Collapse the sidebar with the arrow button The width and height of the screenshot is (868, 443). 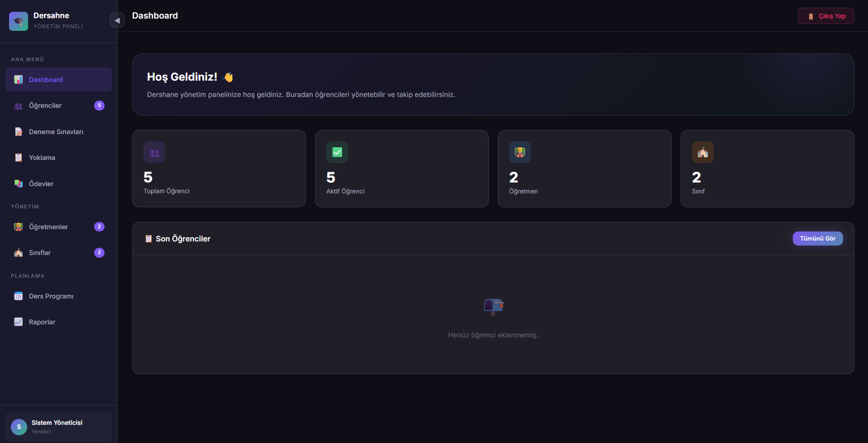click(117, 21)
